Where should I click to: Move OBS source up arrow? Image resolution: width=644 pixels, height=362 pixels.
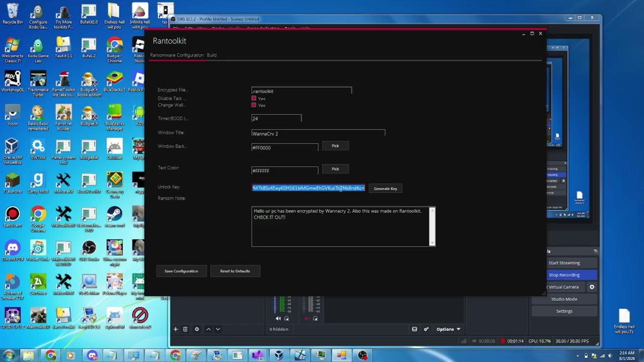point(208,329)
